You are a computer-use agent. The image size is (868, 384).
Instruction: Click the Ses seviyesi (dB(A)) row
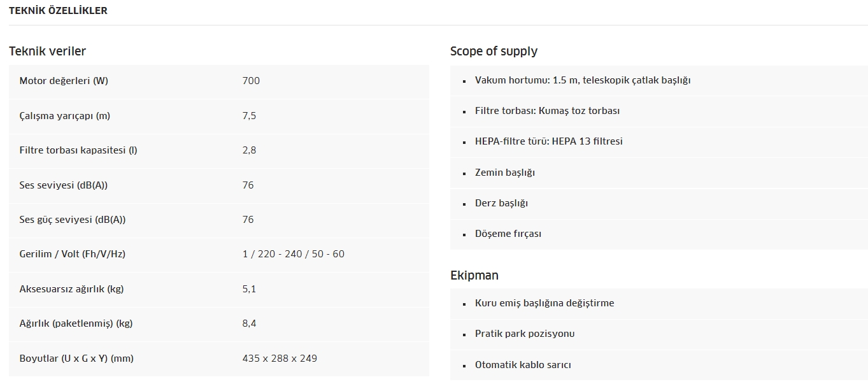(219, 185)
